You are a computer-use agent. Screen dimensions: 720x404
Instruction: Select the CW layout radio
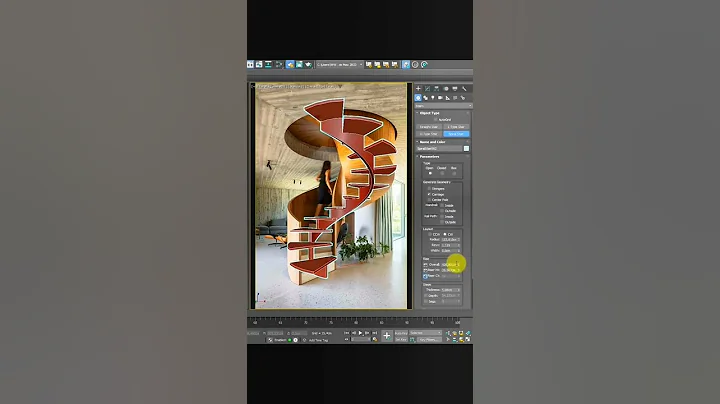(x=445, y=234)
